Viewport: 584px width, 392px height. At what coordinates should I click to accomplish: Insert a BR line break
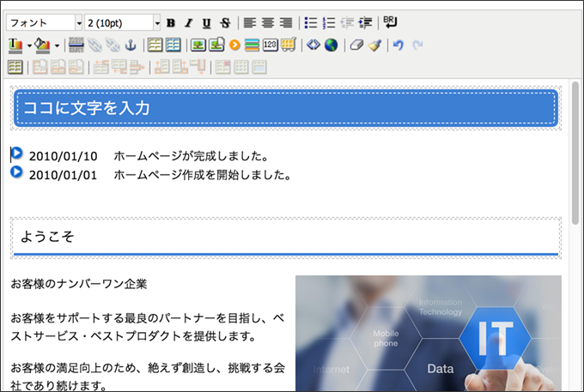(x=390, y=22)
